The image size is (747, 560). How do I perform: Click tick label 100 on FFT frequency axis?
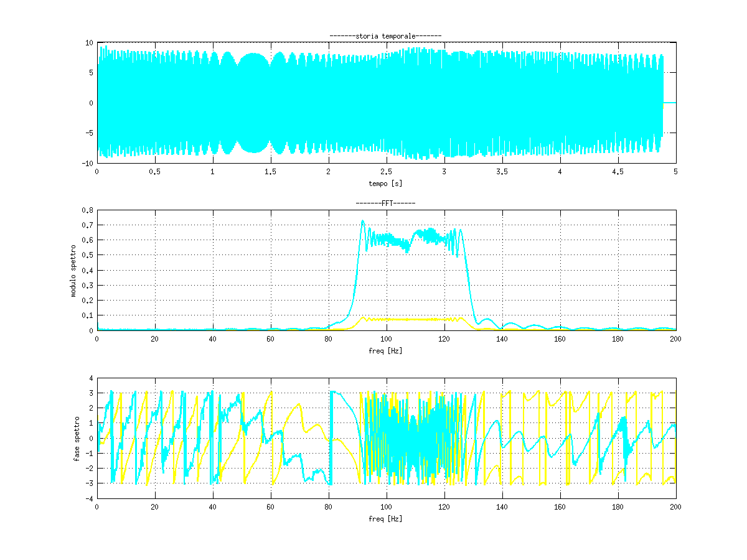click(x=386, y=340)
